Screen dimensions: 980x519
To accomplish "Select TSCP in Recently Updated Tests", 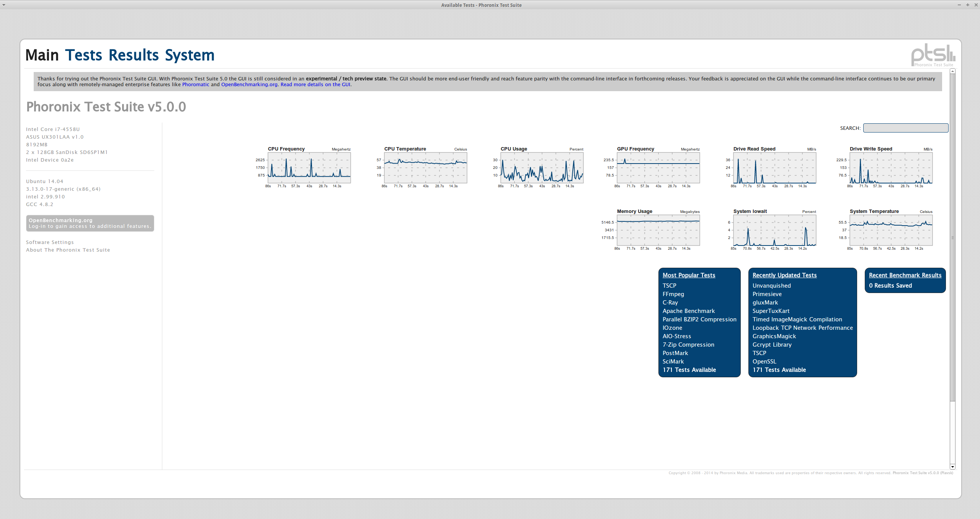I will tap(759, 353).
